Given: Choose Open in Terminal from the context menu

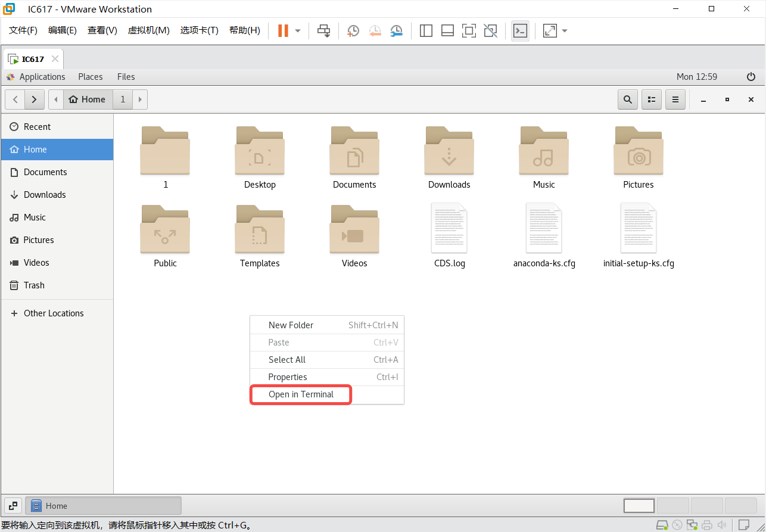Looking at the screenshot, I should [x=327, y=394].
